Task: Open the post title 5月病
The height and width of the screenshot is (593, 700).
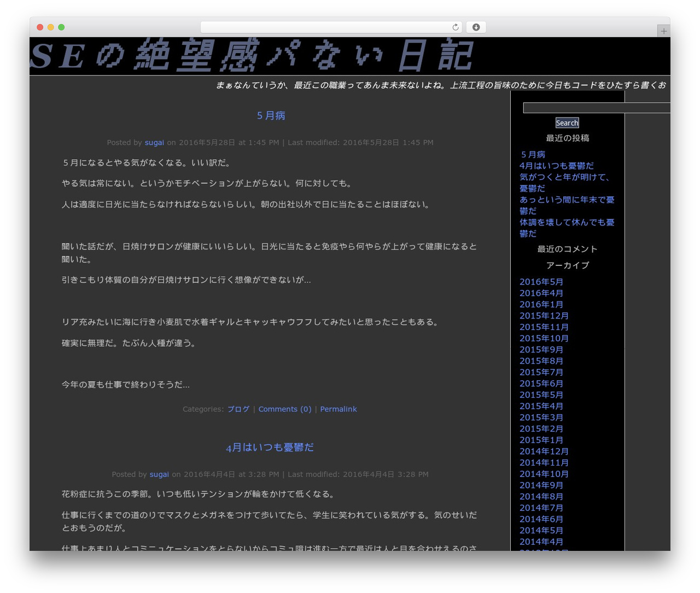Action: click(x=271, y=115)
